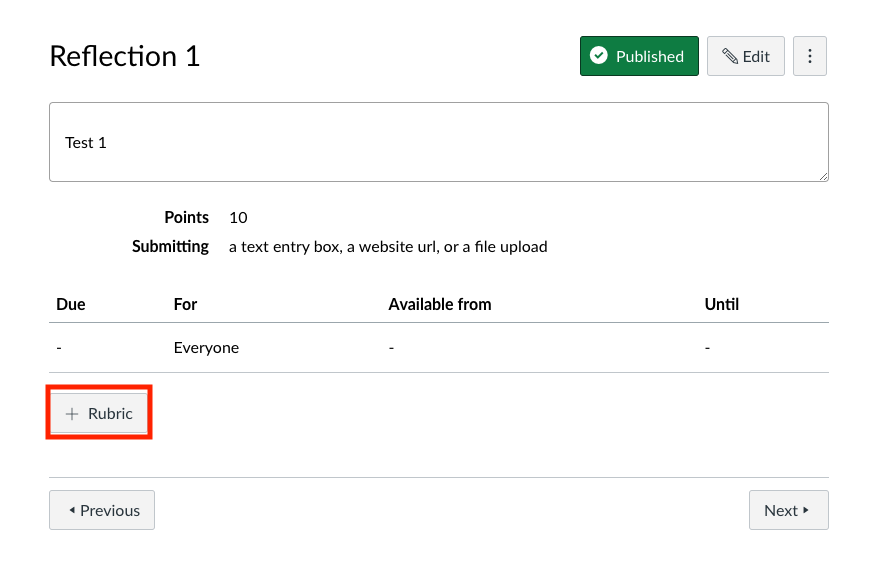Viewport: 880px width, 574px height.
Task: Click the resize handle of description box
Action: (x=823, y=176)
